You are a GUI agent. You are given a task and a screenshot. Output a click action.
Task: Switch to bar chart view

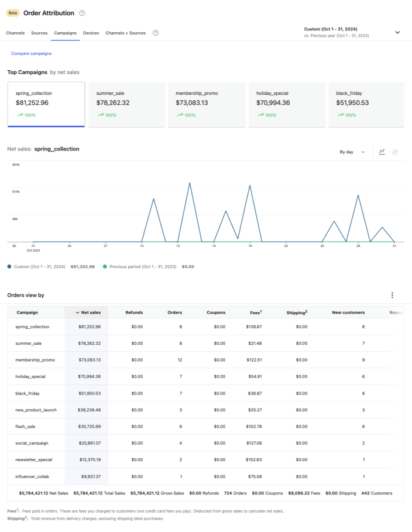[395, 152]
